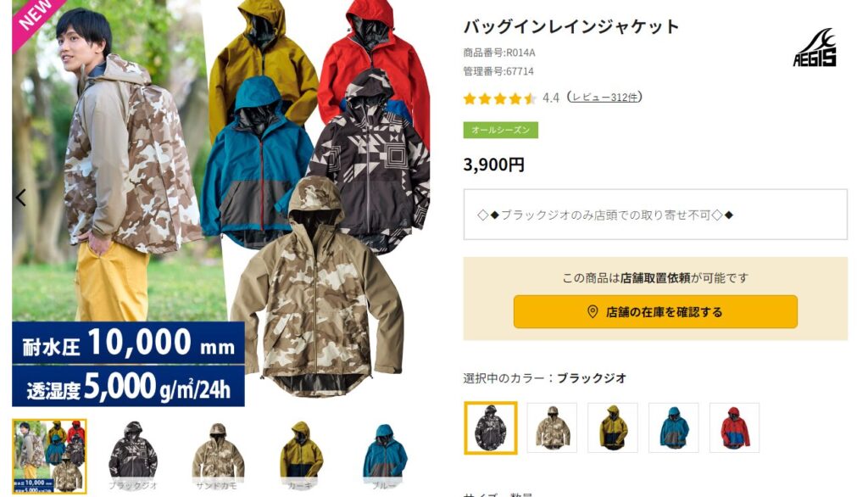This screenshot has width=868, height=497.
Task: Click the AEGIS brand logo
Action: pos(815,47)
